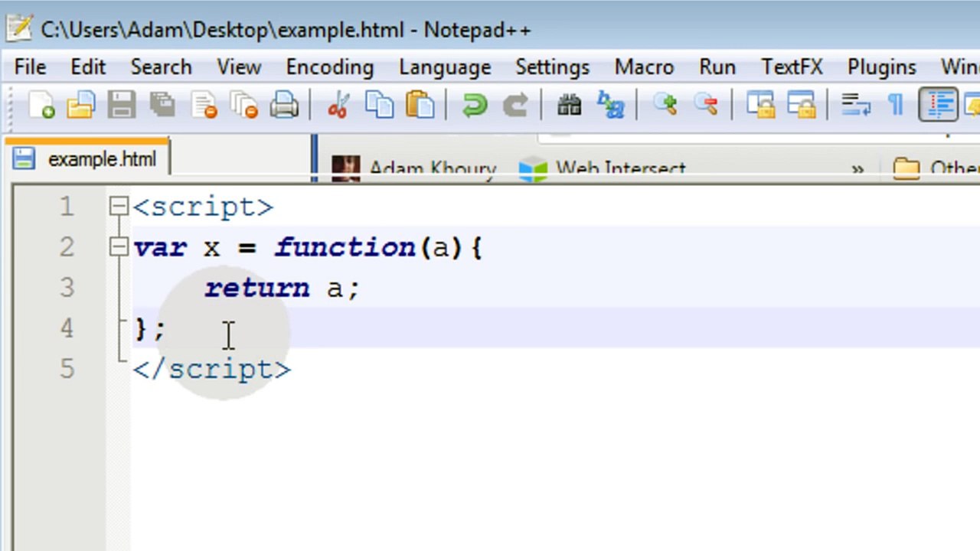Viewport: 980px width, 551px height.
Task: Redo edit with grey arrow
Action: pyautogui.click(x=515, y=105)
